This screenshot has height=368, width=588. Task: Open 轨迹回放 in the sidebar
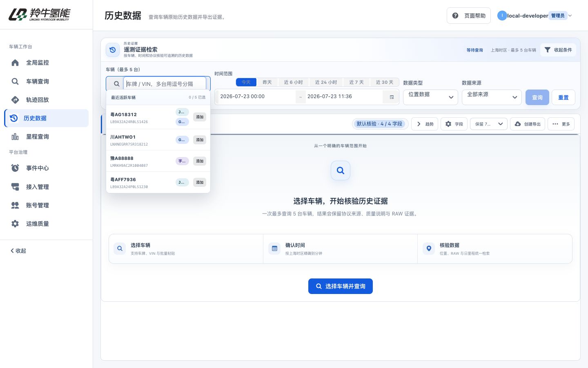46,100
